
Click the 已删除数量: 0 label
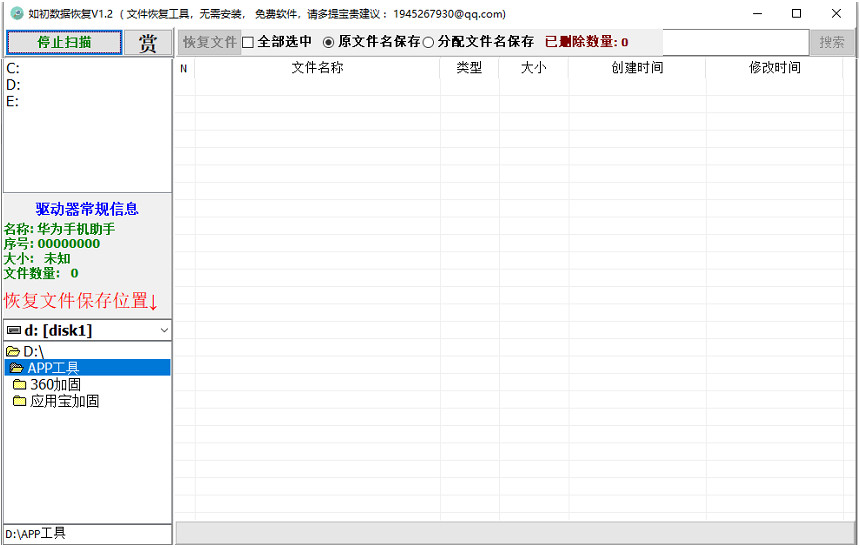[x=586, y=42]
